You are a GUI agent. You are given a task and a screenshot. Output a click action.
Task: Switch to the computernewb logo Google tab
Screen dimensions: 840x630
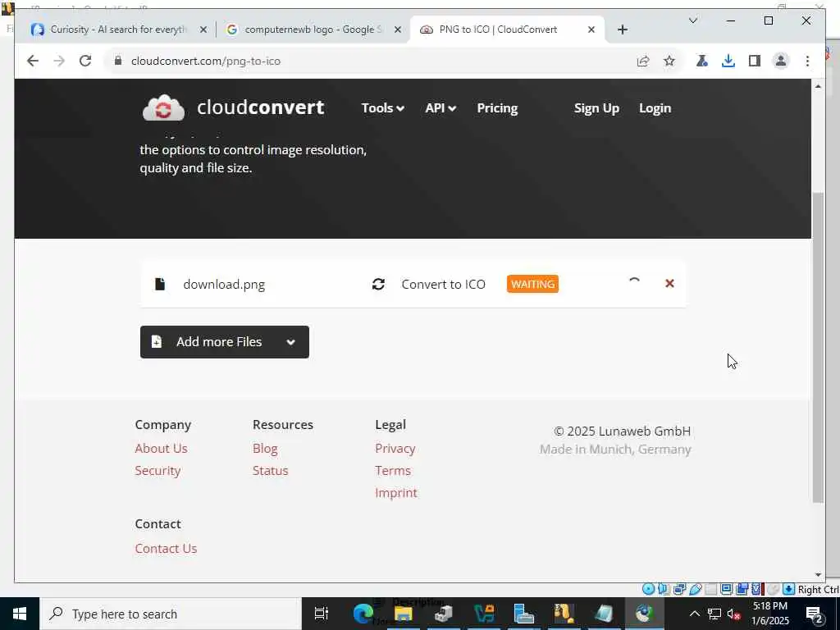(x=313, y=30)
